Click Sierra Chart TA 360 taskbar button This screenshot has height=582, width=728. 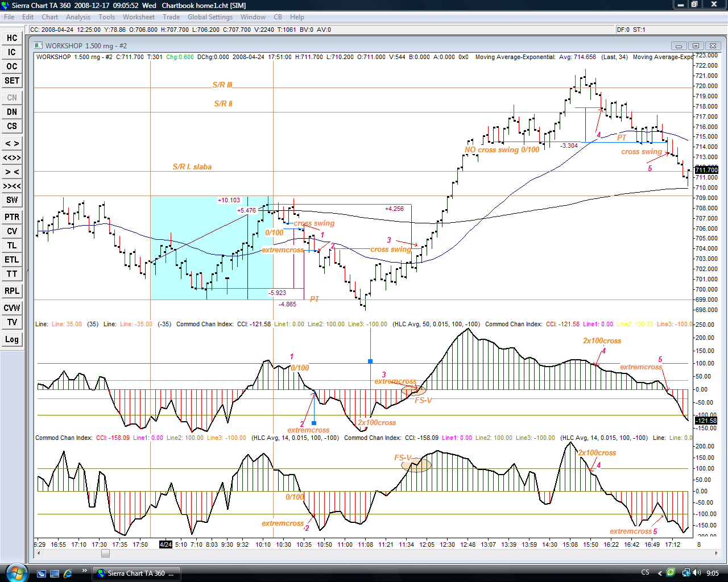coord(136,573)
